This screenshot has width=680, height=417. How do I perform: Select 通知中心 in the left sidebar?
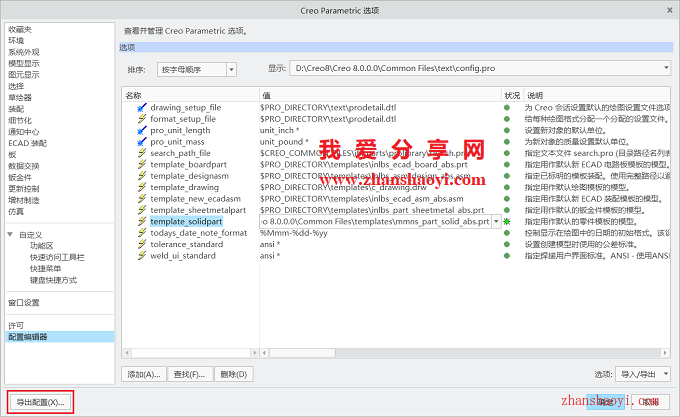24,132
